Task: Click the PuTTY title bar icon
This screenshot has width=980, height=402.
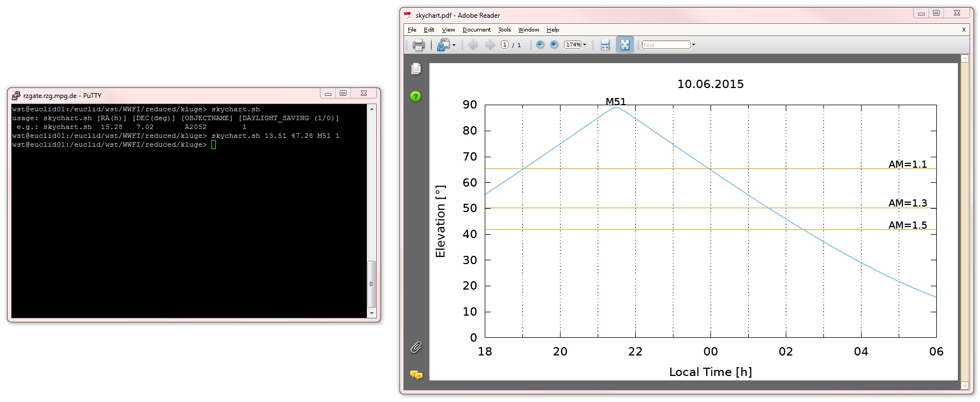Action: pyautogui.click(x=16, y=95)
